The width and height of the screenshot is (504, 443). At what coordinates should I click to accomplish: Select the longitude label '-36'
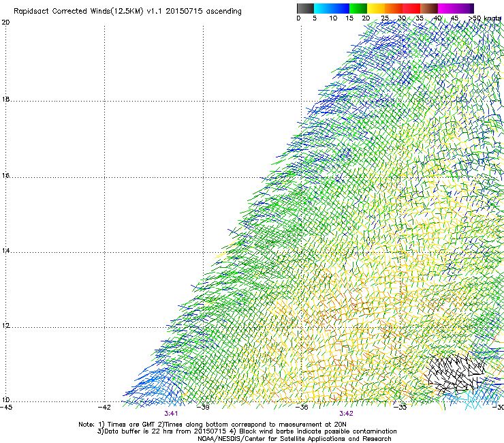302,408
